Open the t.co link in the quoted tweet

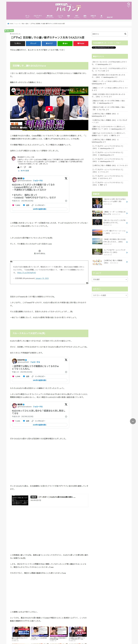coord(27,273)
